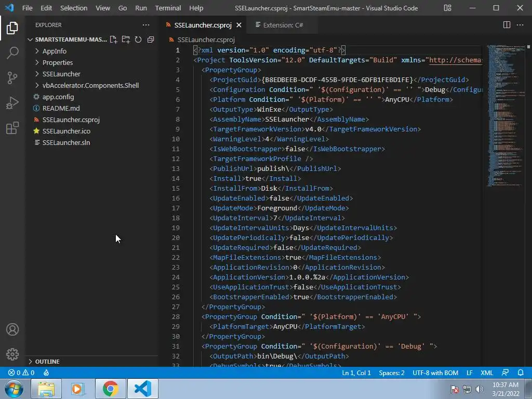Click the feedback icon in status bar
The height and width of the screenshot is (399, 532).
pyautogui.click(x=505, y=373)
